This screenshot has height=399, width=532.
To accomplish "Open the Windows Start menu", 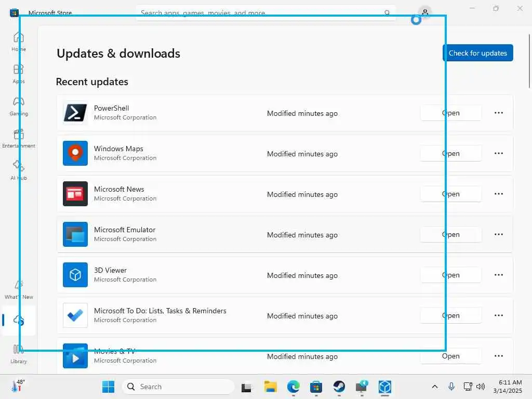I will [108, 387].
